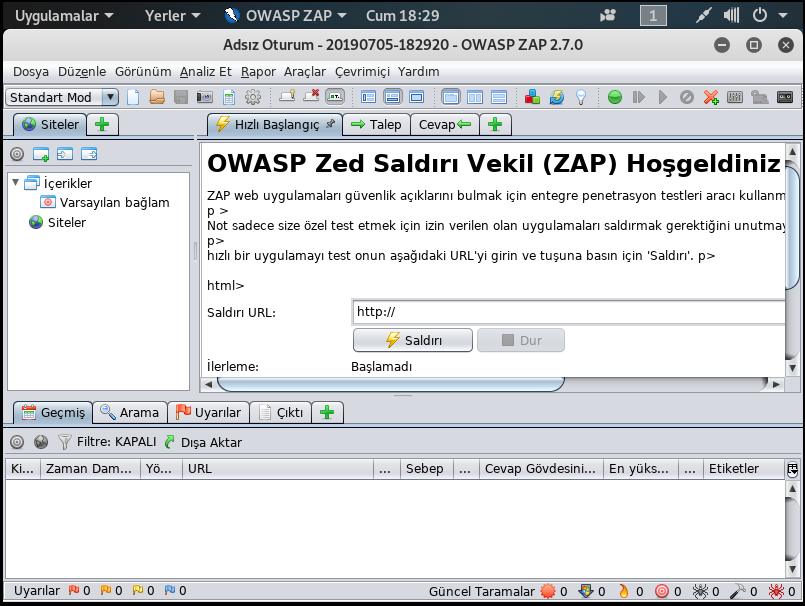
Task: Click the Dur stop button
Action: (x=521, y=340)
